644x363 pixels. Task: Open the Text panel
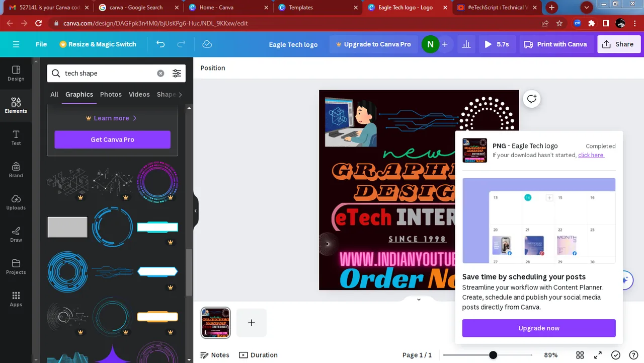point(16,138)
